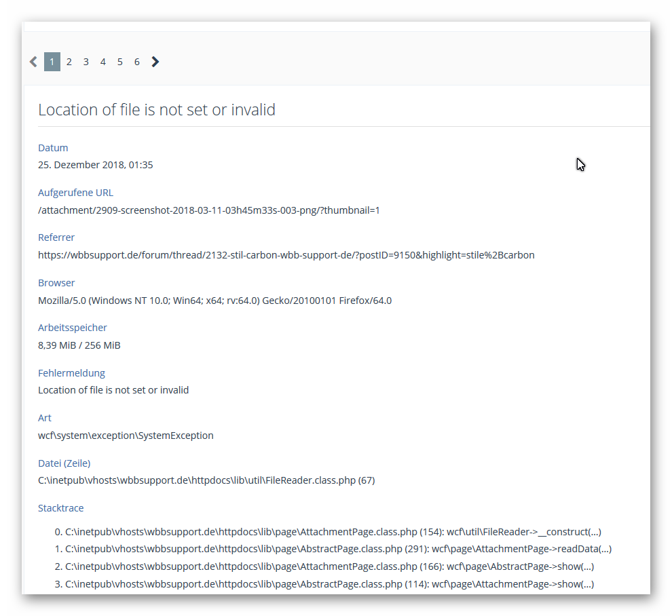
Task: Click the Mozilla/5.0 browser user agent string
Action: pos(214,301)
